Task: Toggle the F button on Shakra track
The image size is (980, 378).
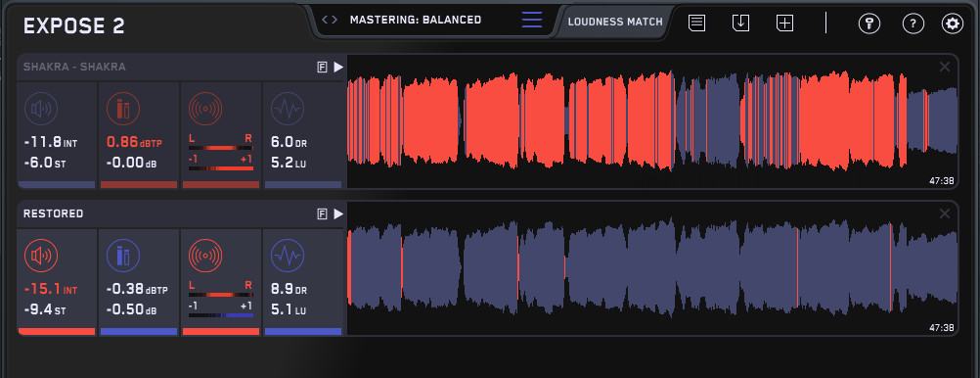Action: 323,68
